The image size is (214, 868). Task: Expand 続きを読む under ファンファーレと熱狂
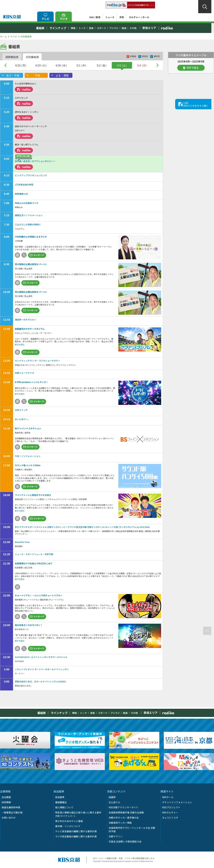(20, 511)
